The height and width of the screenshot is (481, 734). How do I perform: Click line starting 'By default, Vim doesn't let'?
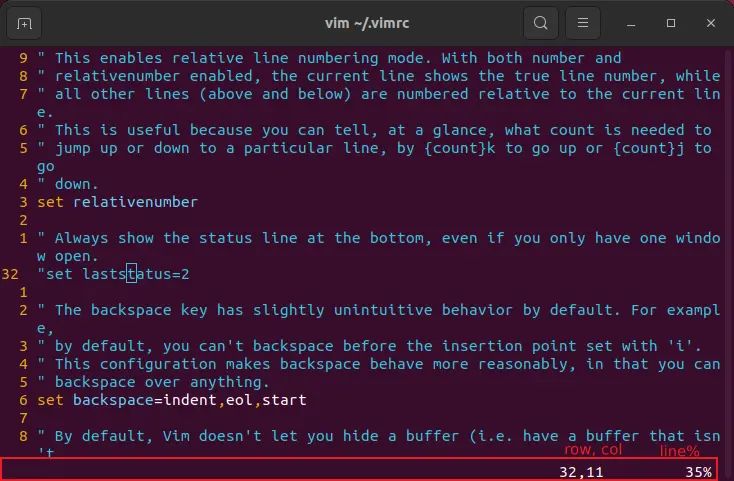pos(379,436)
